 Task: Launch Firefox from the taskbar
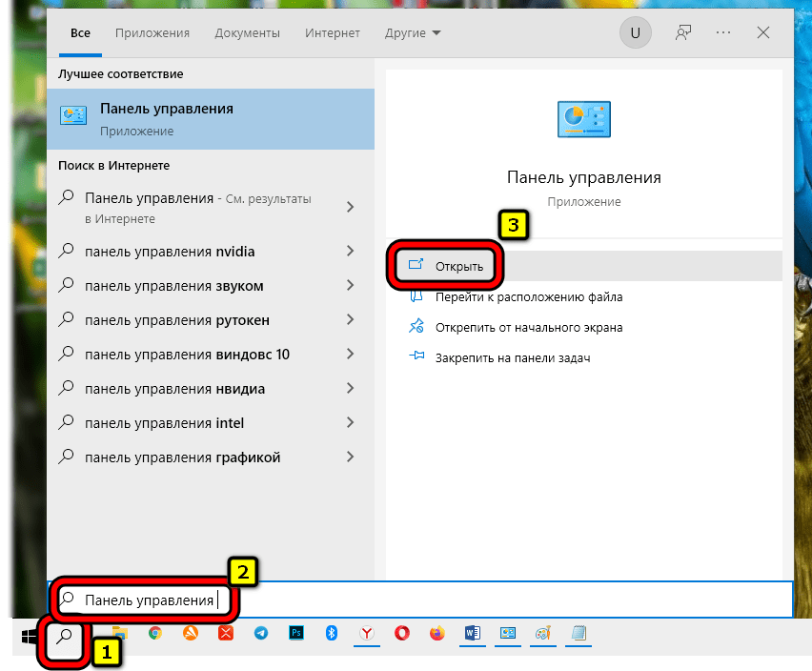pyautogui.click(x=437, y=633)
